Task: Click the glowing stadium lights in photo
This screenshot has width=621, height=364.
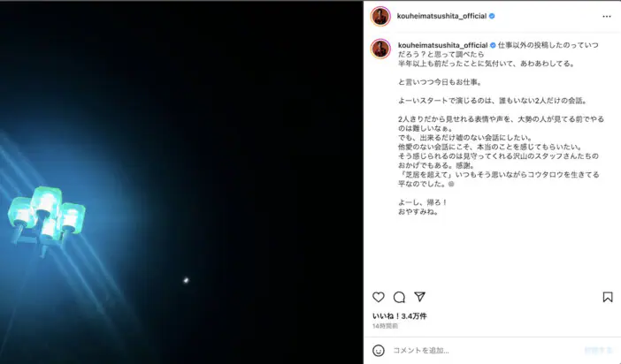Action: tap(47, 216)
